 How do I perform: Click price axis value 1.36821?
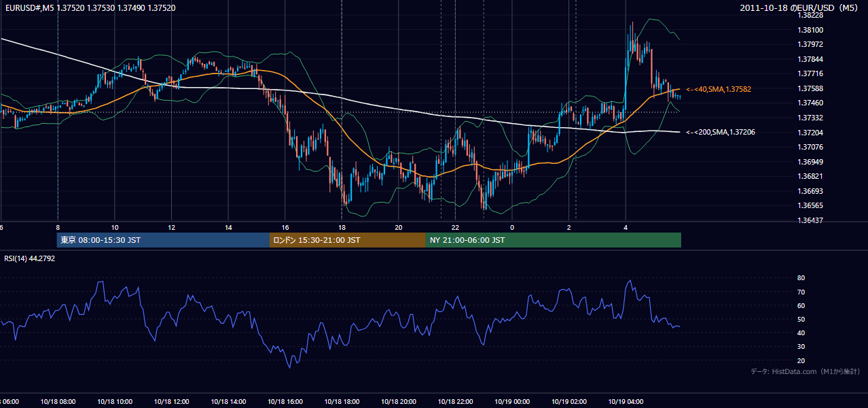tap(811, 176)
